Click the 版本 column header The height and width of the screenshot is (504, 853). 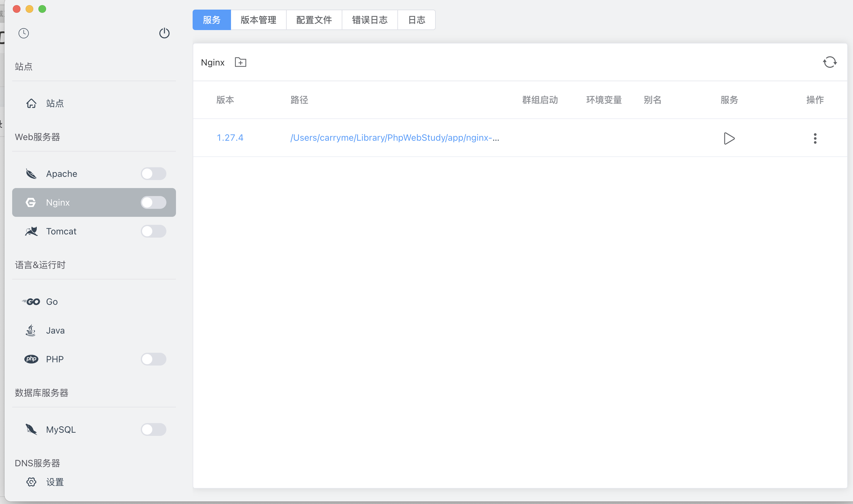(225, 100)
